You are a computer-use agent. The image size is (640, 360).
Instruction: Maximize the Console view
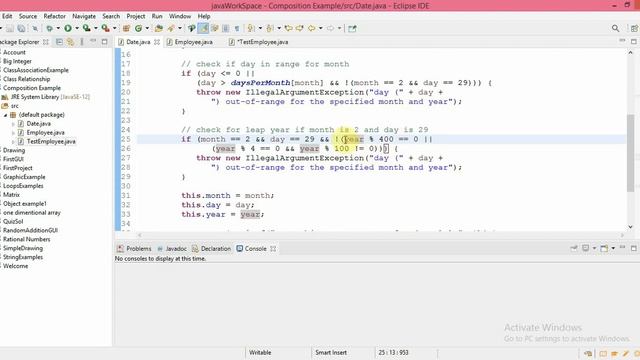tap(633, 248)
